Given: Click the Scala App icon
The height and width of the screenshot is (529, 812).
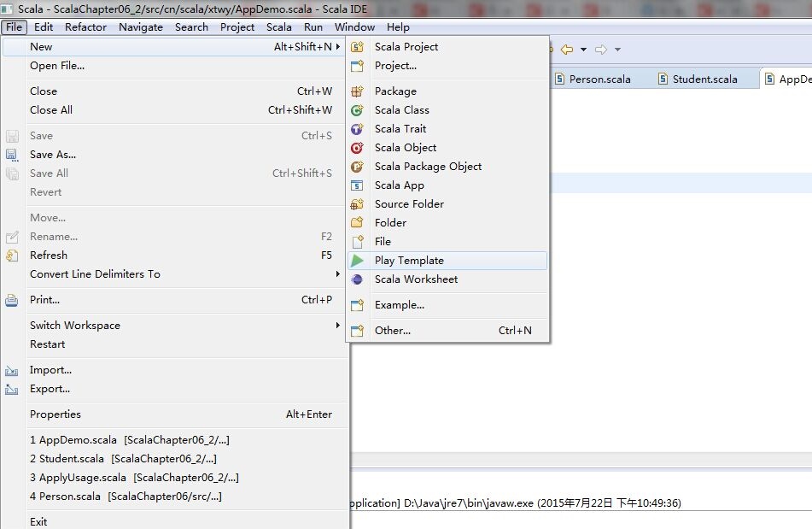Looking at the screenshot, I should [357, 185].
